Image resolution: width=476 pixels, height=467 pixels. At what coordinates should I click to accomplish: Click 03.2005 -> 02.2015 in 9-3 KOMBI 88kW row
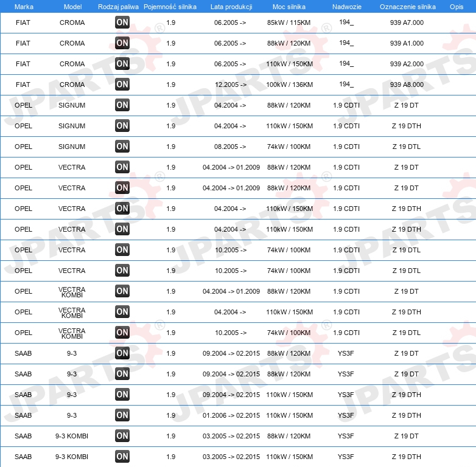(231, 436)
